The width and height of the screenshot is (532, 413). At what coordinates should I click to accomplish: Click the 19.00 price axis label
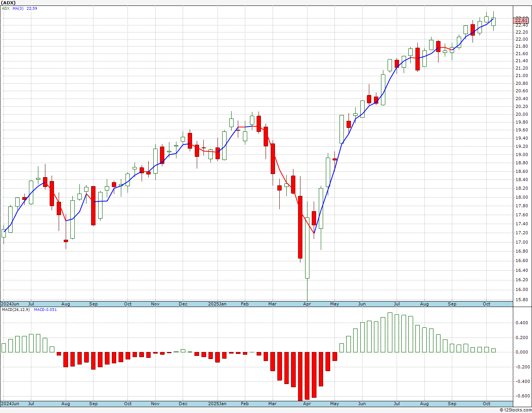click(522, 154)
